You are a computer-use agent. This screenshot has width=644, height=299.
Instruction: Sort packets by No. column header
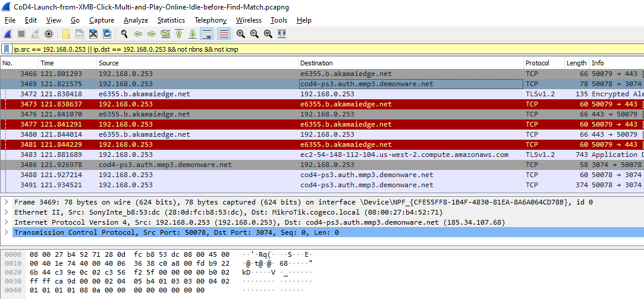19,63
